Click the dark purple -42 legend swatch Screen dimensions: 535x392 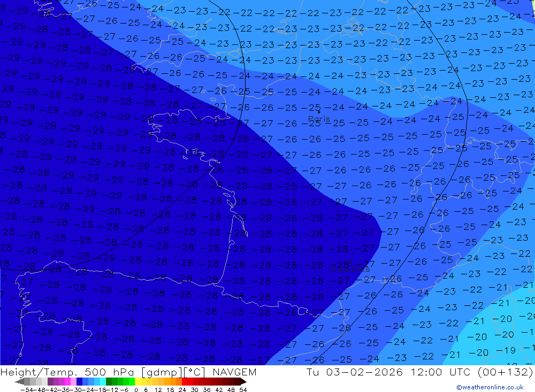tap(50, 382)
